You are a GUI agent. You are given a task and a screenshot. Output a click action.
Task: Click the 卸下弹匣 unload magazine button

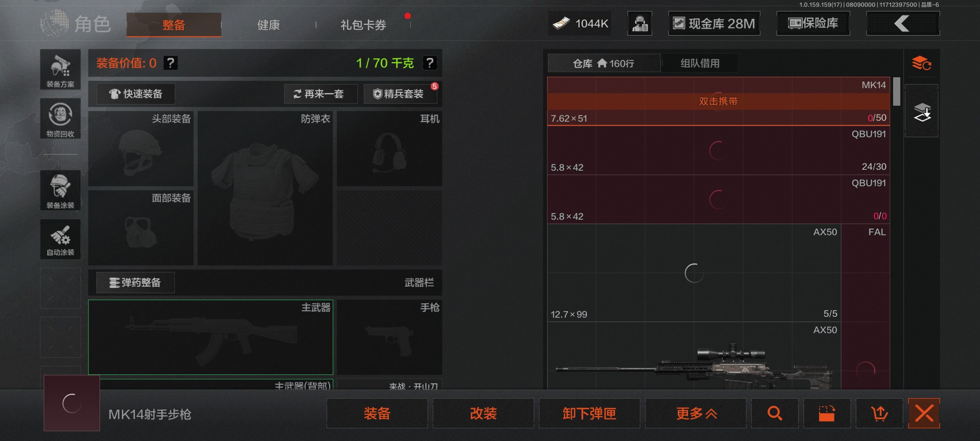(589, 413)
